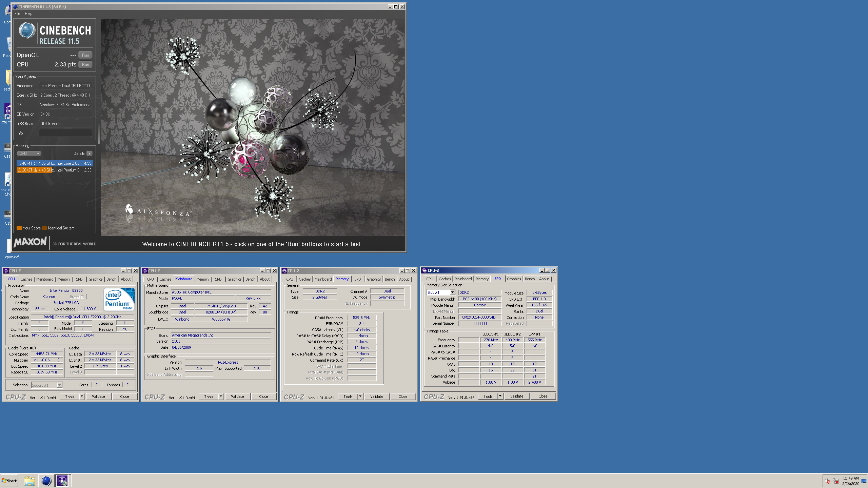Open the Slot #1 memory slot dropdown
The width and height of the screenshot is (868, 488).
pyautogui.click(x=452, y=292)
